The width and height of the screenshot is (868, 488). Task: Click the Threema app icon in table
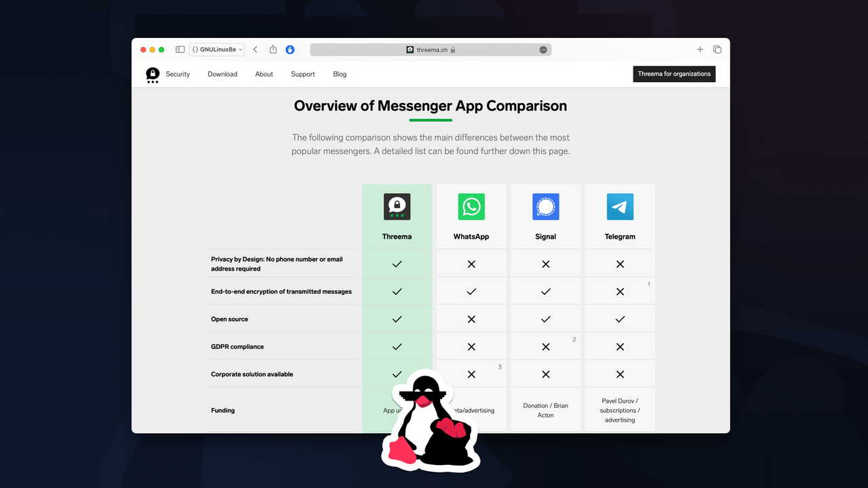(397, 207)
